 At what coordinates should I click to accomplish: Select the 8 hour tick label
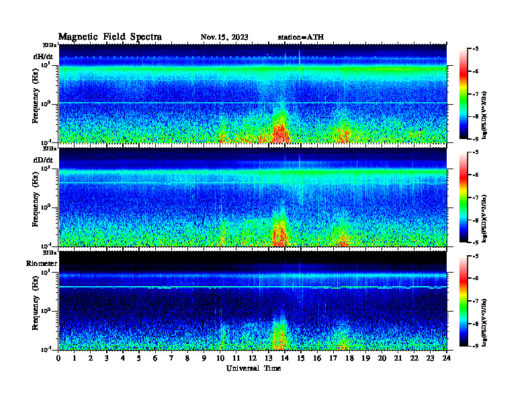[187, 359]
